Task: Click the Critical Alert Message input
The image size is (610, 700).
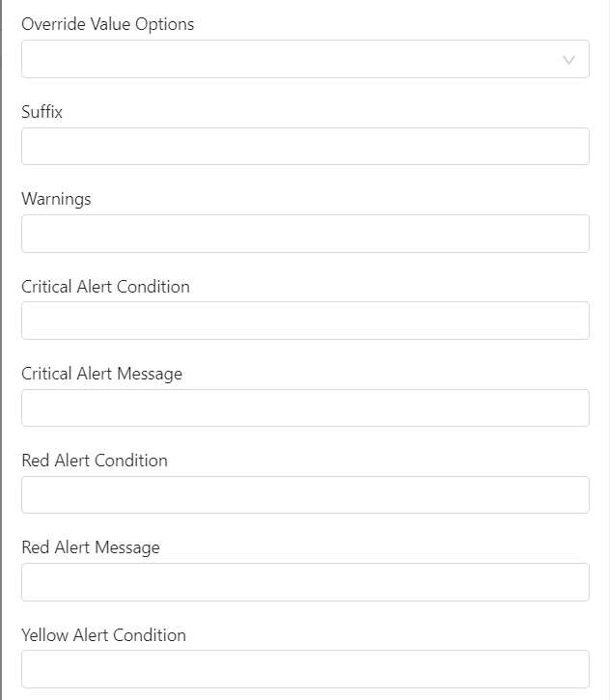Action: coord(305,407)
